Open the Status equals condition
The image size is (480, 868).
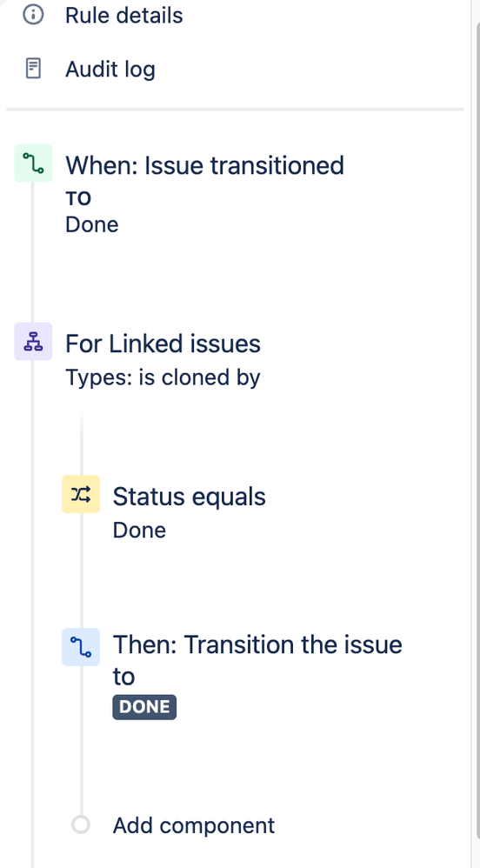(190, 497)
